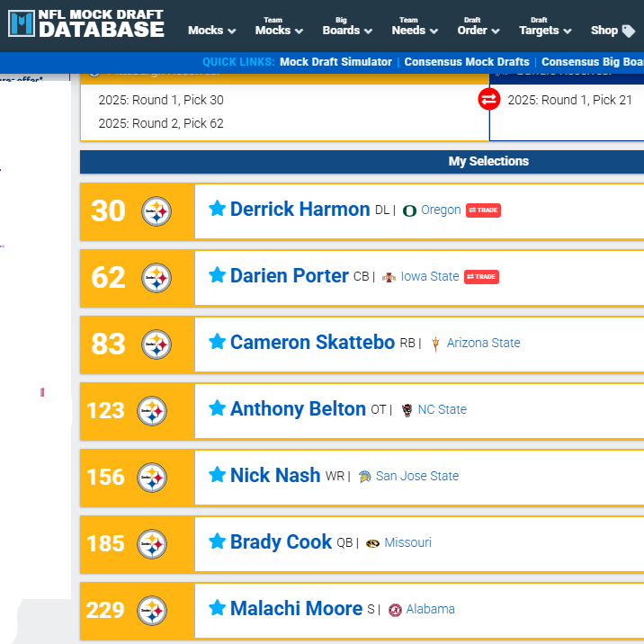The height and width of the screenshot is (644, 644).
Task: Click the Iowa State school link
Action: tap(430, 276)
